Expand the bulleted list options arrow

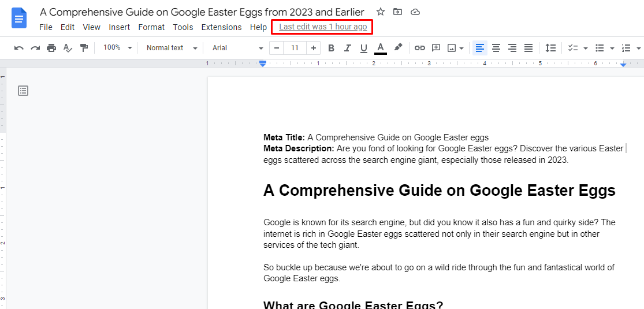pos(612,48)
